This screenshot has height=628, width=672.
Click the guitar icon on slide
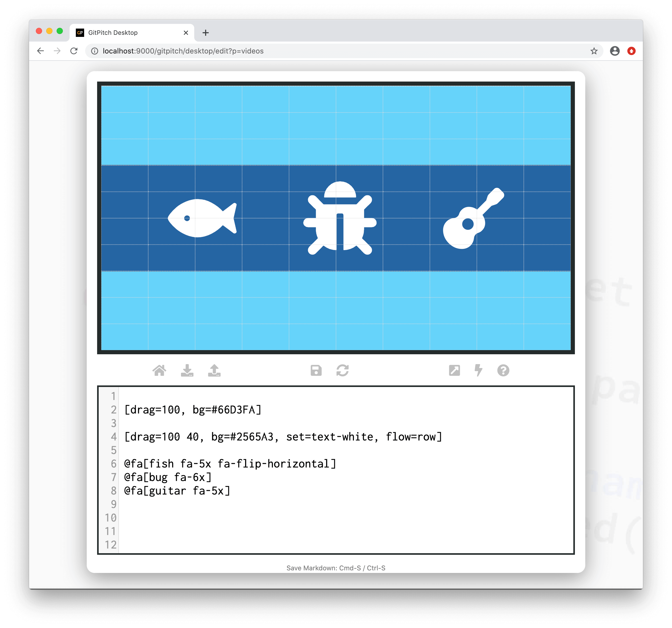473,218
